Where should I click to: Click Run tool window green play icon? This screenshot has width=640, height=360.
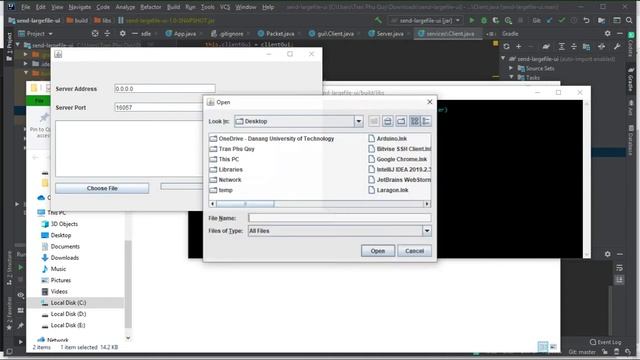(x=20, y=267)
